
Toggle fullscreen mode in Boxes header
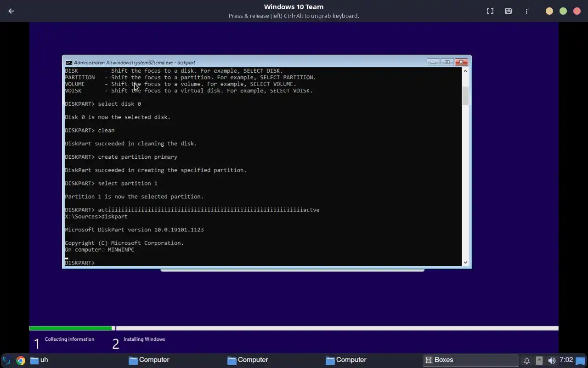click(x=490, y=11)
